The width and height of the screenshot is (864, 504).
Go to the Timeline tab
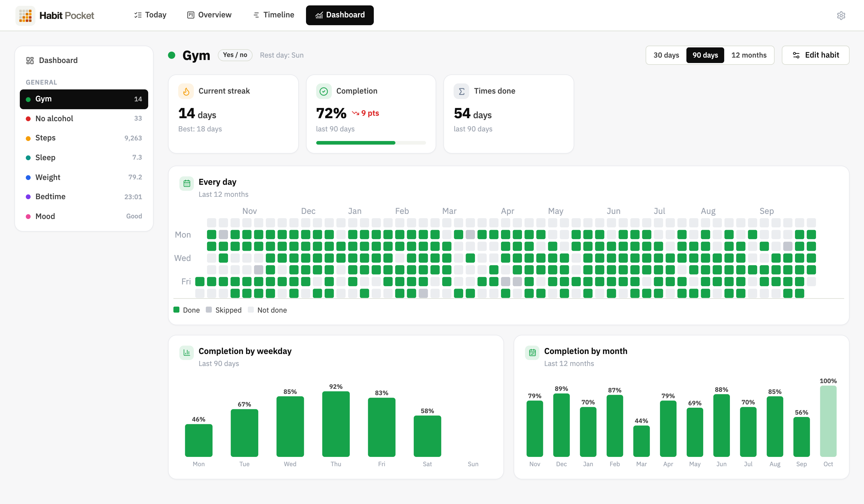point(274,15)
